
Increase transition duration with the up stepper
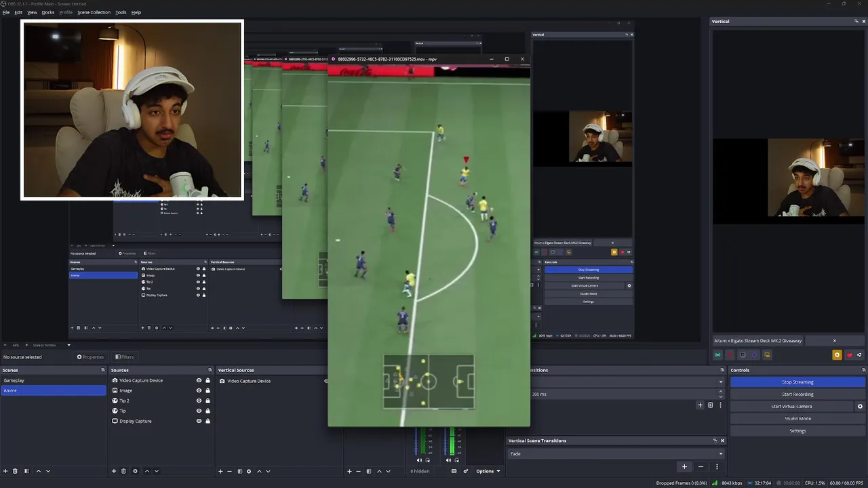(720, 392)
